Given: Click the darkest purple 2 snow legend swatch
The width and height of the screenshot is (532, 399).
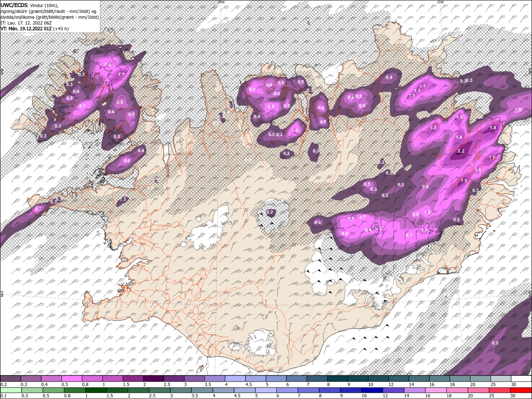Looking at the screenshot, I should click(153, 378).
